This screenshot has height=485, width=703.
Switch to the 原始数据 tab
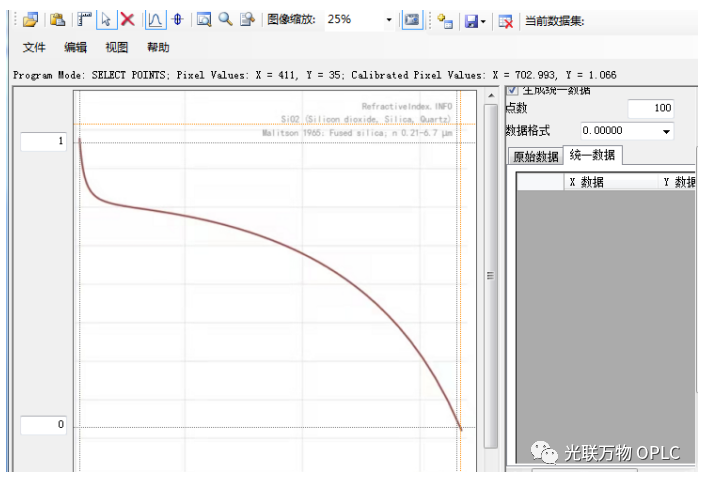pos(535,156)
